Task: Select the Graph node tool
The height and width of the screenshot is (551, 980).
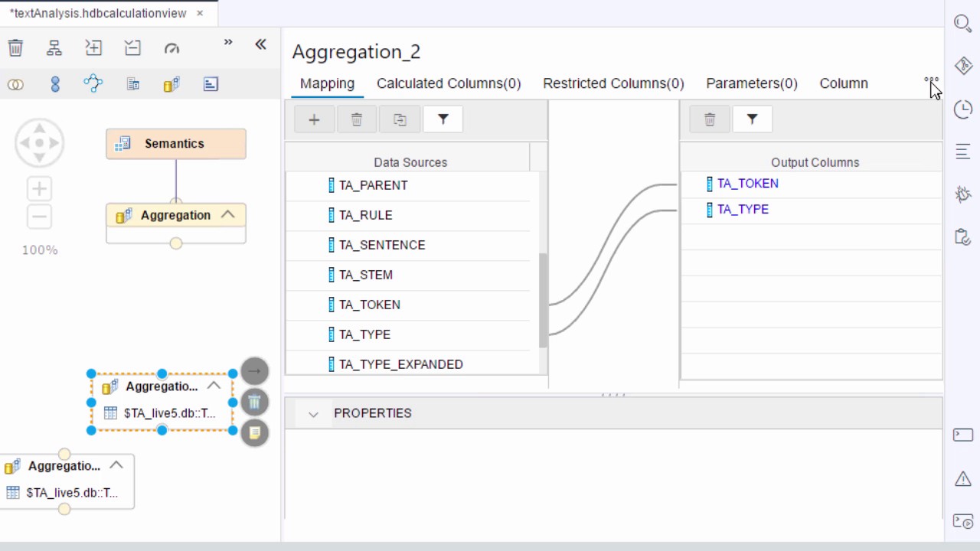Action: 93,84
